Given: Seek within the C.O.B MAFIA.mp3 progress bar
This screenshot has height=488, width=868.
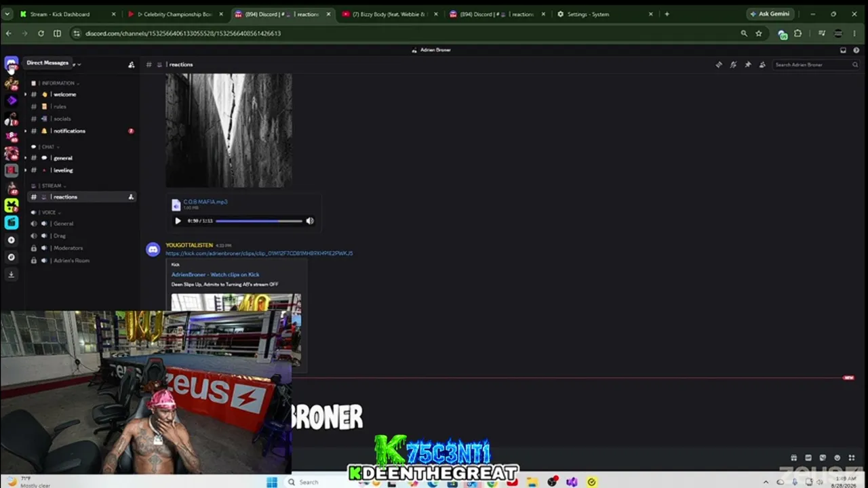Looking at the screenshot, I should (x=259, y=221).
